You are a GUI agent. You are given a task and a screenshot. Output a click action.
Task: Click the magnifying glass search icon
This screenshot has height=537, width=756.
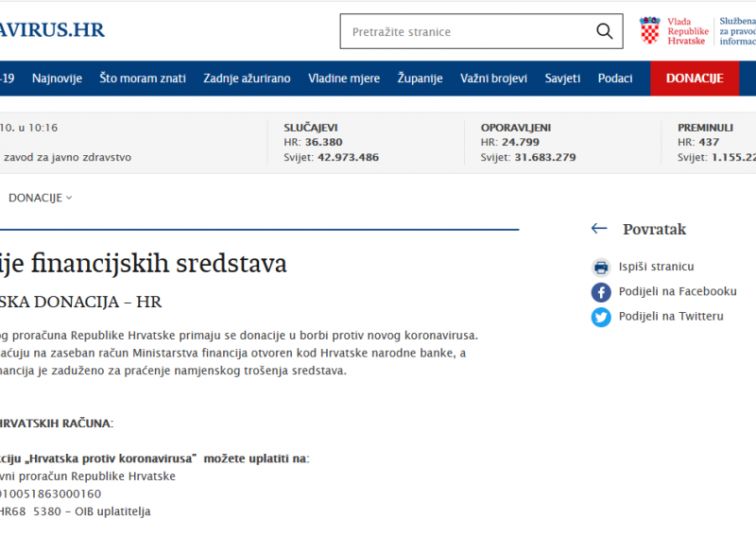pyautogui.click(x=605, y=31)
